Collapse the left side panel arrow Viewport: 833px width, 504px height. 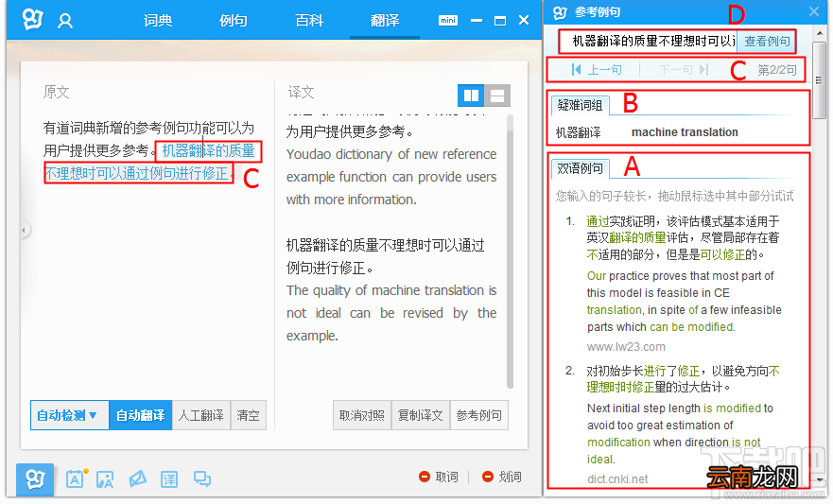coord(24,230)
